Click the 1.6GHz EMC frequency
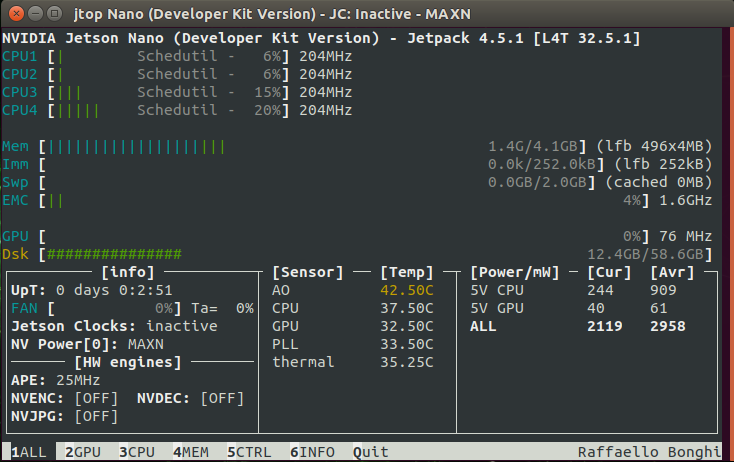 [686, 201]
